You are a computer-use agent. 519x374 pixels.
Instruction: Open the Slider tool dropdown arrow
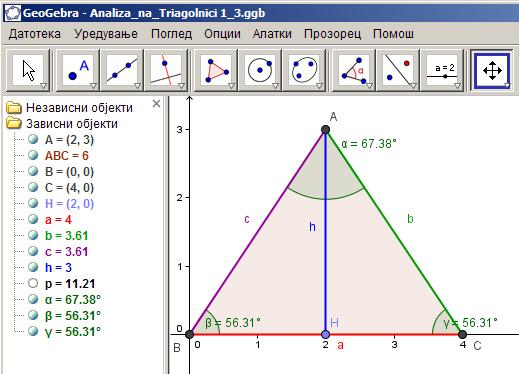tap(457, 86)
